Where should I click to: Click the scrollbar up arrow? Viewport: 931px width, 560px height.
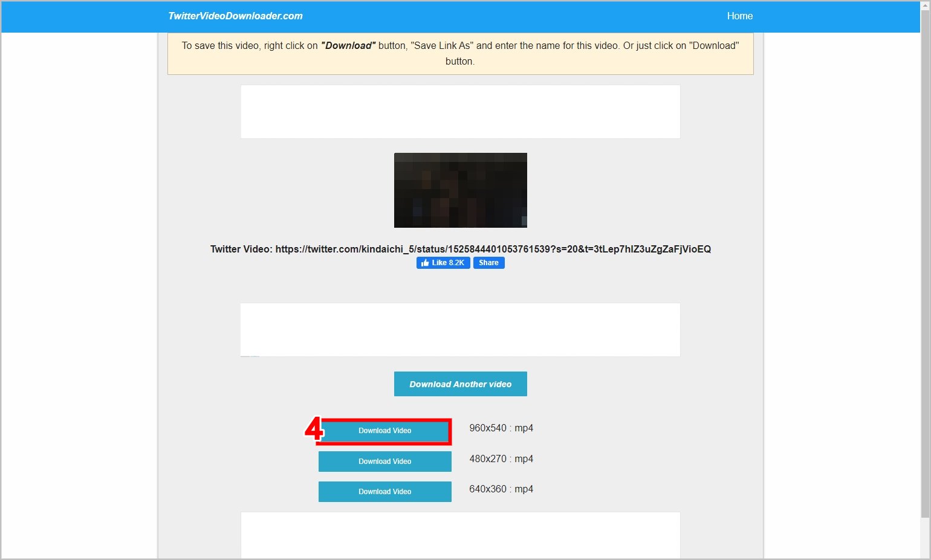click(x=925, y=5)
